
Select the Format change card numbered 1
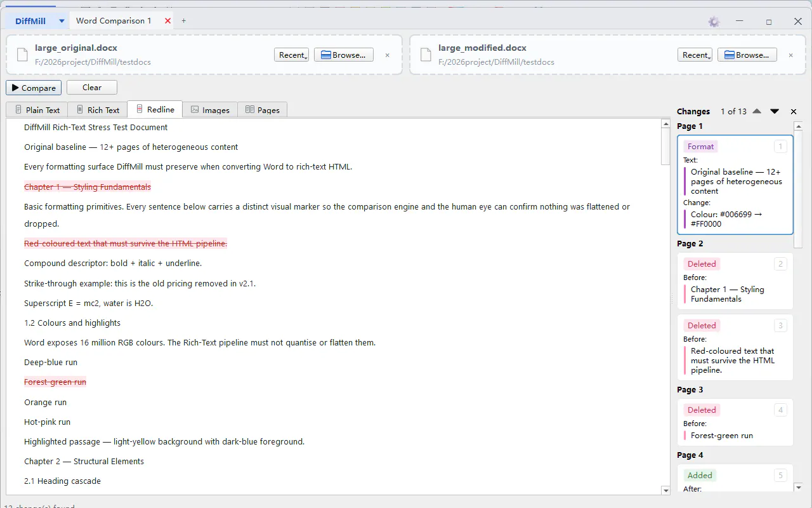pyautogui.click(x=735, y=185)
